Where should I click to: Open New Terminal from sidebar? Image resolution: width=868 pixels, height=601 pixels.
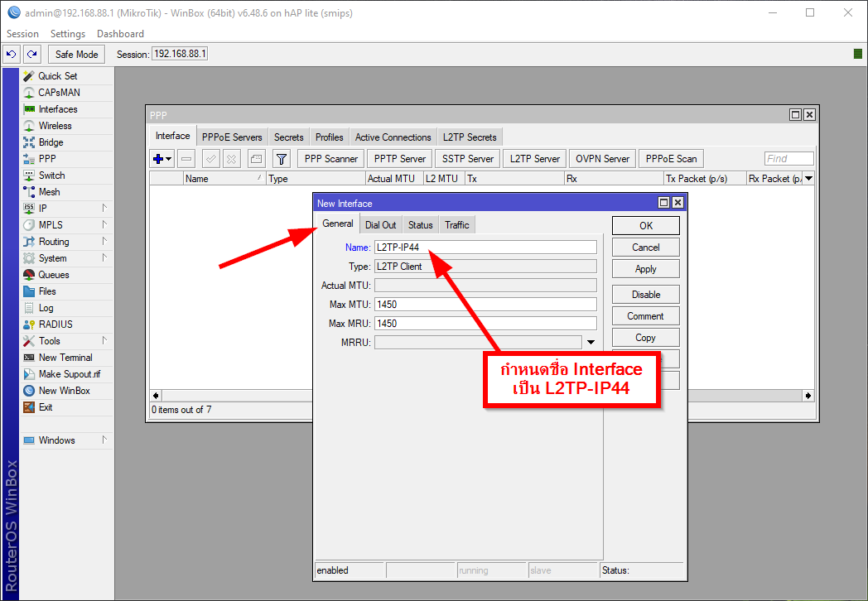65,358
